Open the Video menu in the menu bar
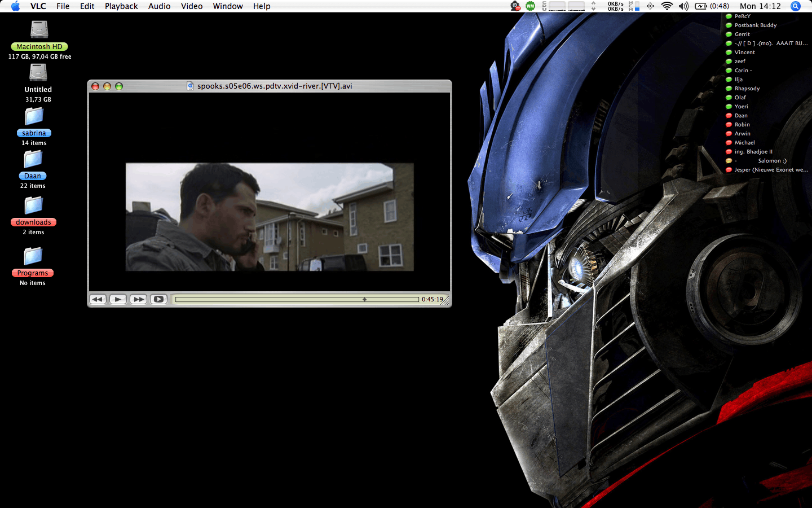 [x=192, y=6]
